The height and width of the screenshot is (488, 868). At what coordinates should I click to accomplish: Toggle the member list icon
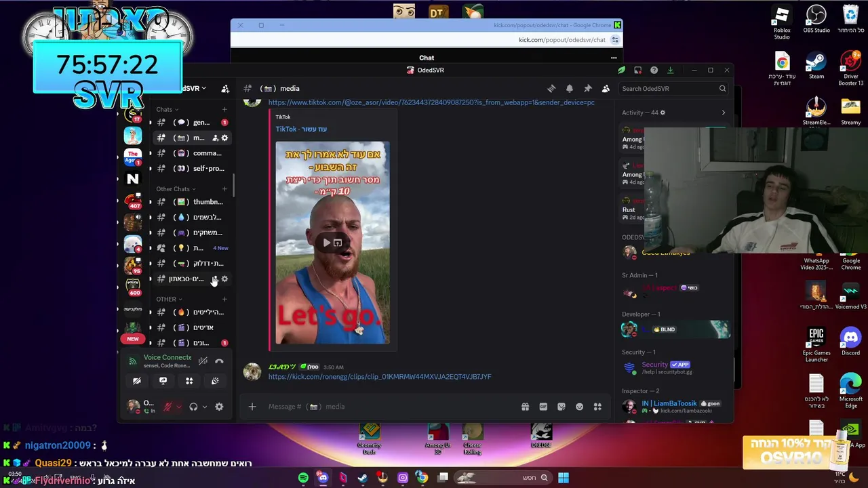(606, 89)
